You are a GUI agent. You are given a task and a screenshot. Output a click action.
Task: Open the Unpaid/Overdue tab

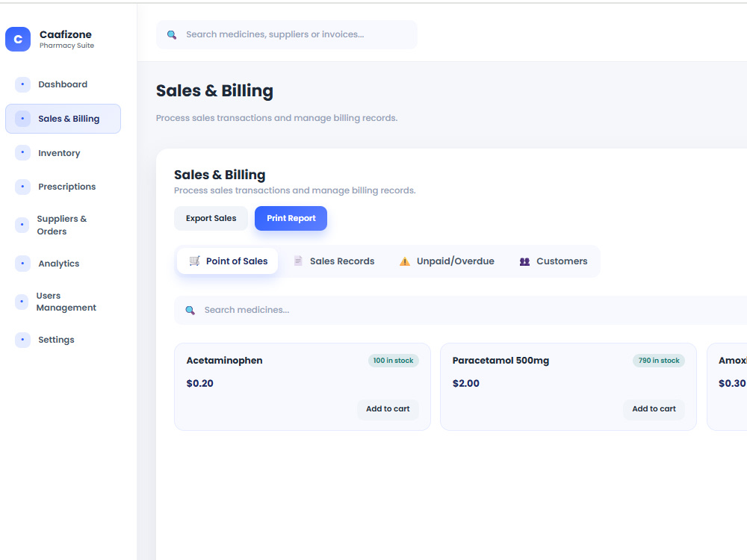[447, 261]
